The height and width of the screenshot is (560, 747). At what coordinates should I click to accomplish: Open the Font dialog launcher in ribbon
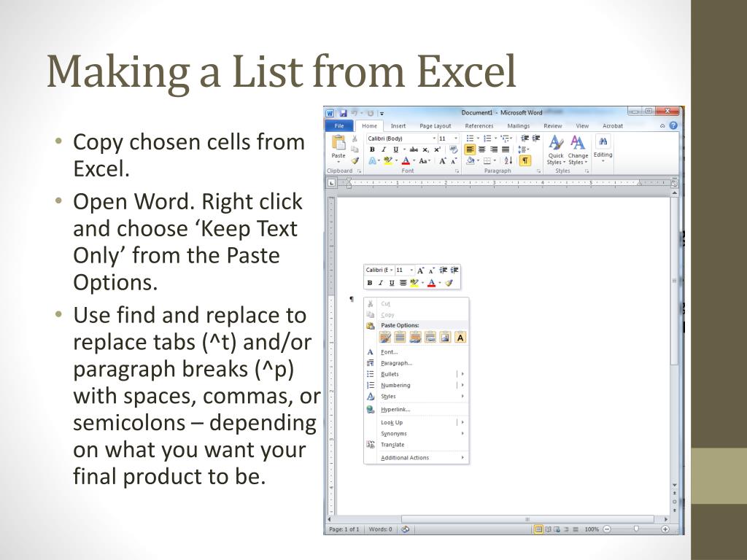[x=457, y=171]
